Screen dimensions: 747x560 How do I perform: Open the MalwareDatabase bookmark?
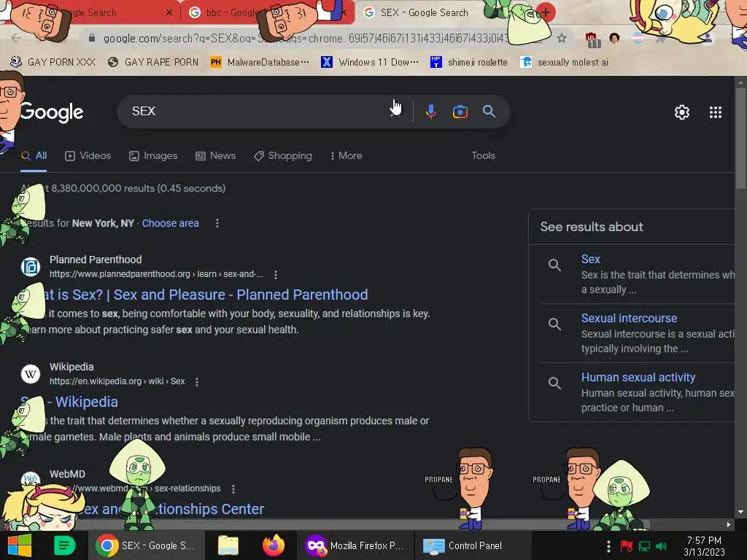(x=260, y=62)
